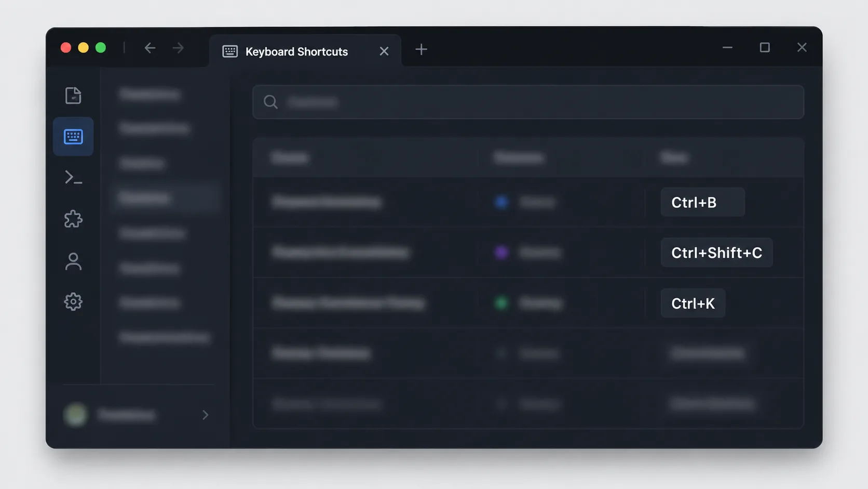Focus the shortcuts search input field

click(x=528, y=102)
